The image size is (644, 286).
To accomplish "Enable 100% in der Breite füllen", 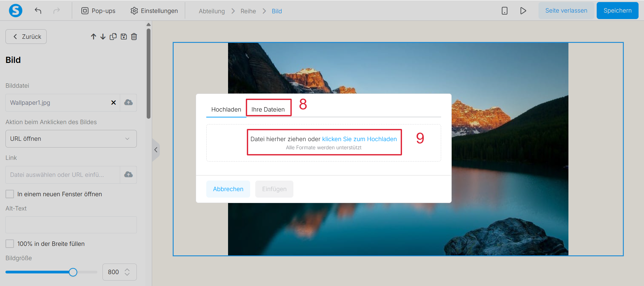I will 10,244.
